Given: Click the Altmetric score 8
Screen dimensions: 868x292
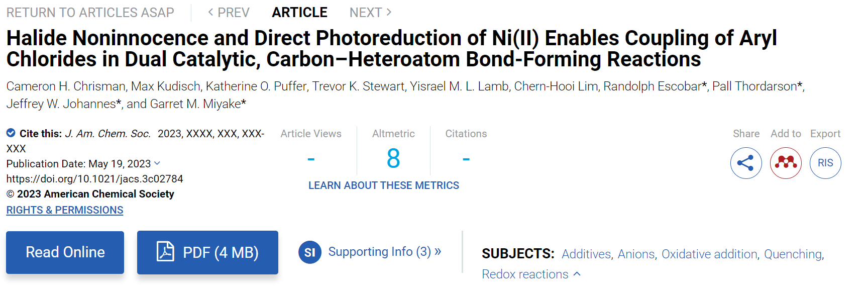Looking at the screenshot, I should pyautogui.click(x=393, y=159).
